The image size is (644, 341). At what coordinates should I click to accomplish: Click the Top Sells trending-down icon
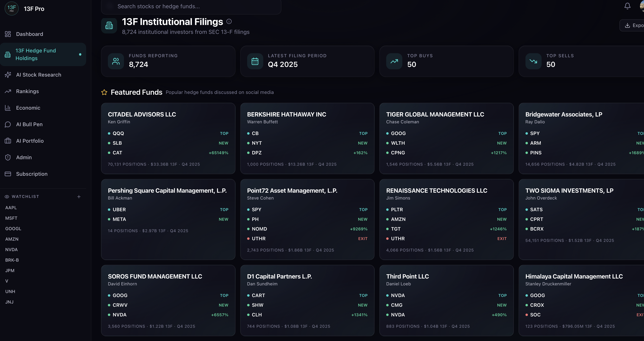click(533, 61)
